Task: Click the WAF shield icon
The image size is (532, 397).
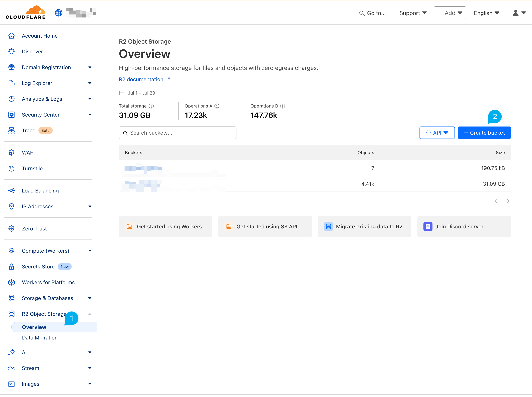Action: [x=11, y=153]
